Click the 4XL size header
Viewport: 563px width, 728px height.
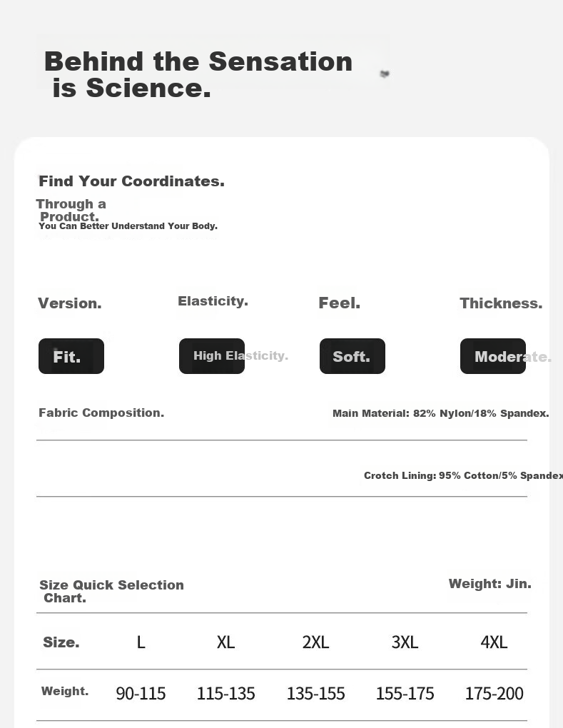[494, 642]
